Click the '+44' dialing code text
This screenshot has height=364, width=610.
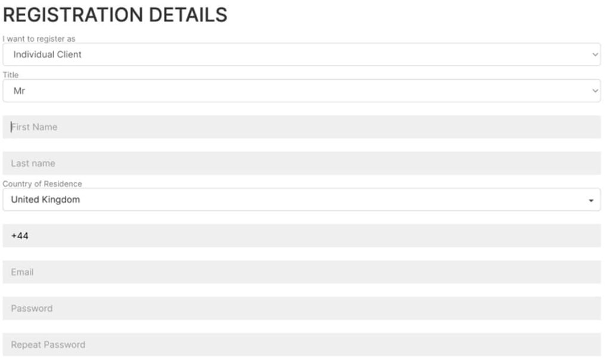pos(20,237)
